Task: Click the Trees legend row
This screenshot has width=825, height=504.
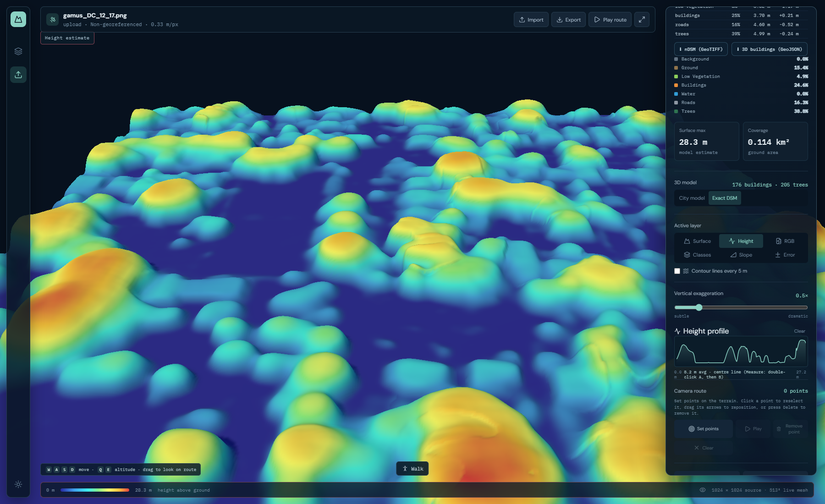Action: pyautogui.click(x=741, y=111)
